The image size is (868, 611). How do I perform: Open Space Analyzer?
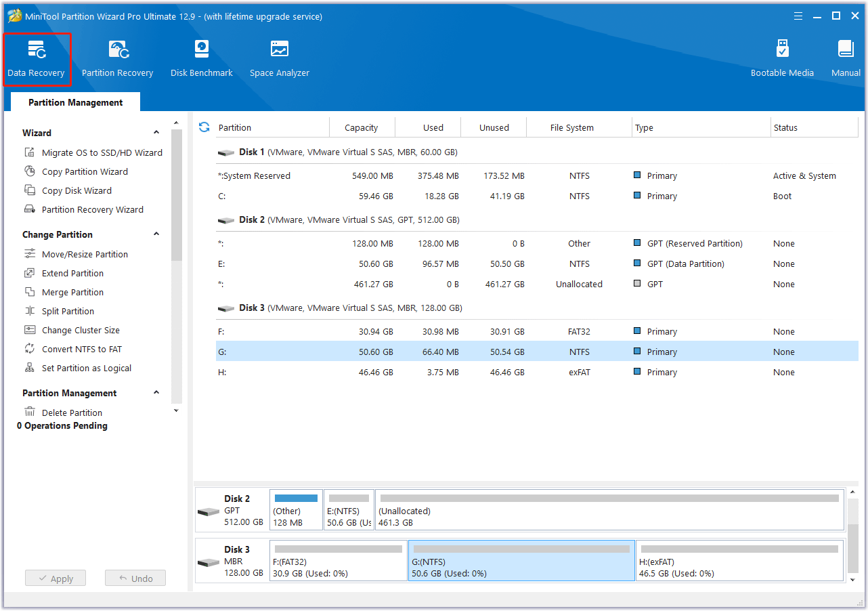(279, 59)
